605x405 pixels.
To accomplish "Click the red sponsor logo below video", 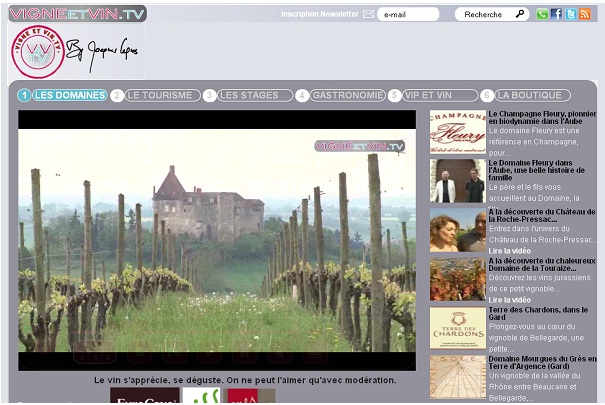I will [x=249, y=395].
